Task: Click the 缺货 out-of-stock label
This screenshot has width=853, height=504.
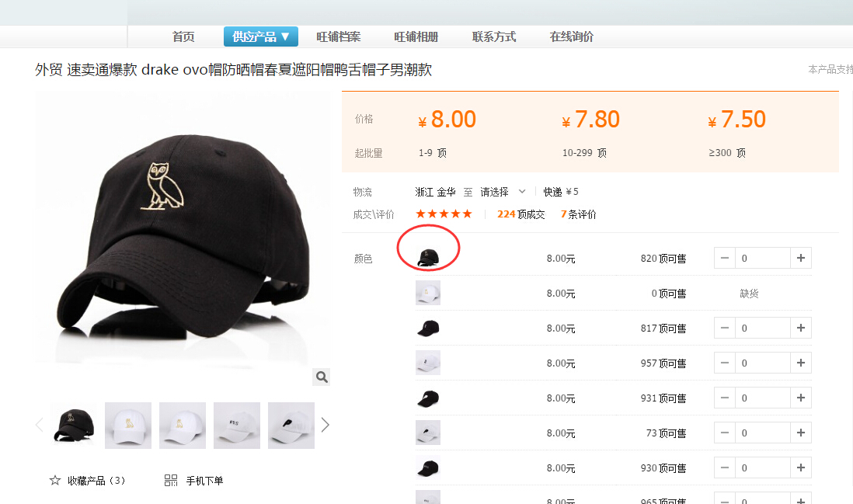Action: click(x=749, y=294)
